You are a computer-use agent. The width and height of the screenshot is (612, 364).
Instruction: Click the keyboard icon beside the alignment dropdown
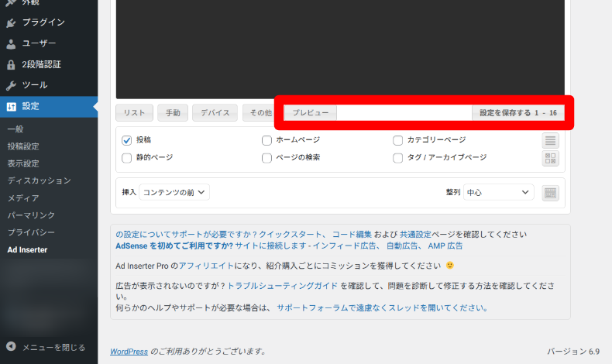tap(550, 193)
